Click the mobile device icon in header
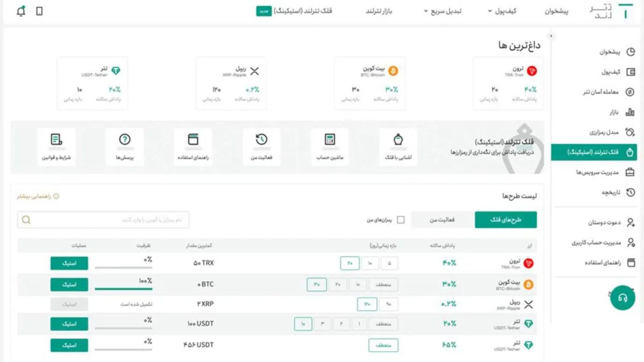 39,11
